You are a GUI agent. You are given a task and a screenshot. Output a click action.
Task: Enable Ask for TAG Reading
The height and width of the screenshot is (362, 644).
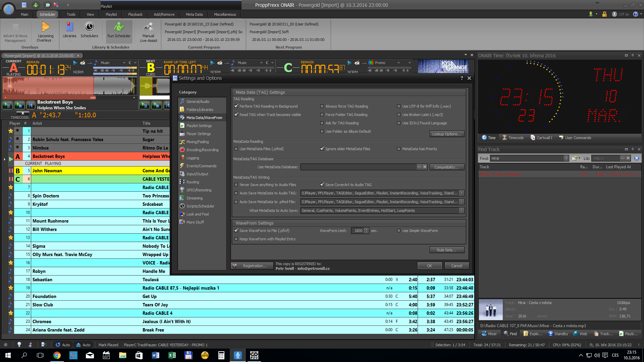click(x=322, y=123)
